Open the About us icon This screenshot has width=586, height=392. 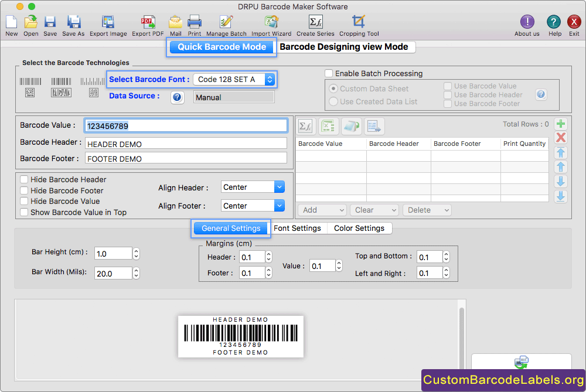coord(527,22)
